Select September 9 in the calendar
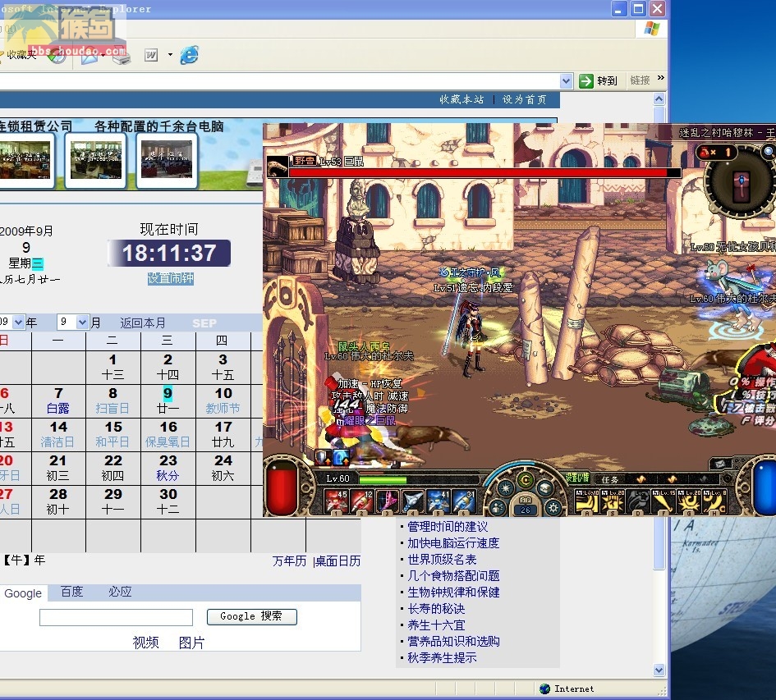Image resolution: width=776 pixels, height=700 pixels. click(168, 400)
